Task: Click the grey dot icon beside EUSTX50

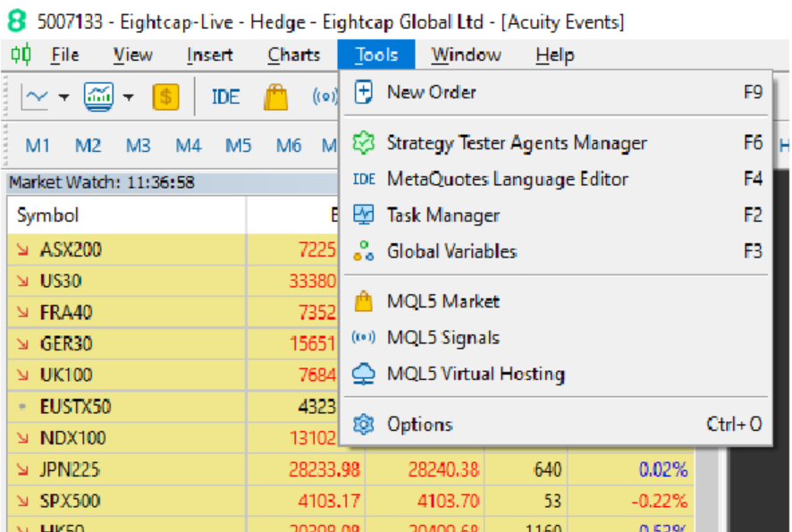Action: [22, 406]
